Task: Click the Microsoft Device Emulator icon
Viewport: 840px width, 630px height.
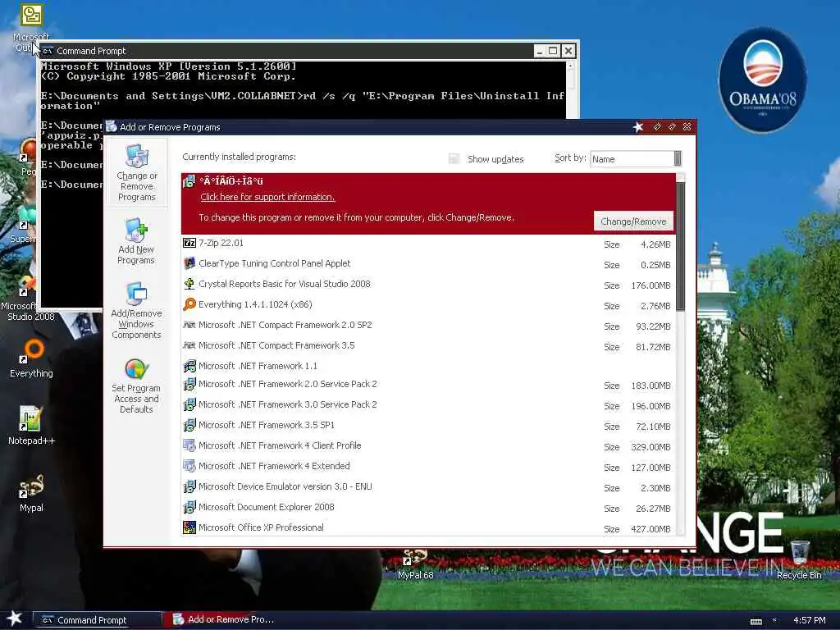Action: [x=189, y=486]
